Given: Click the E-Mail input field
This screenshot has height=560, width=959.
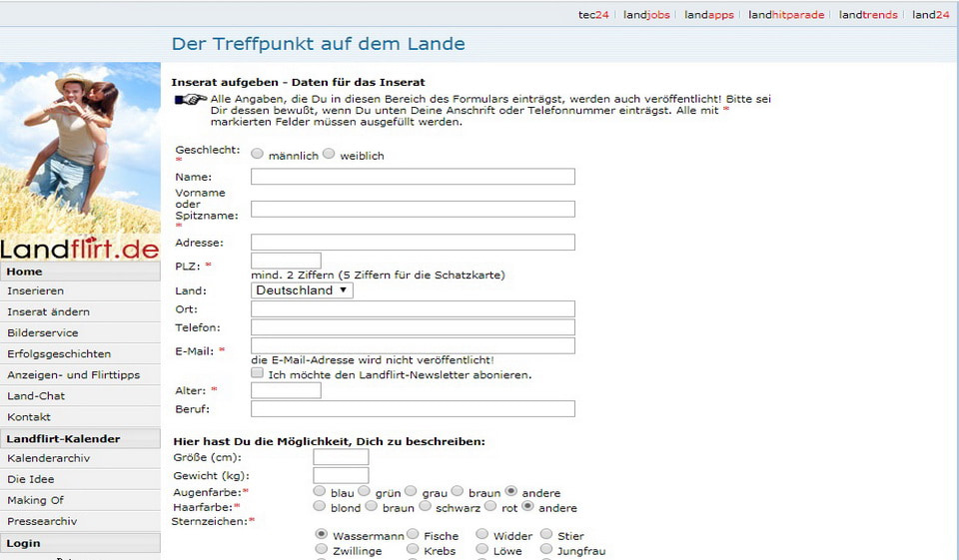Looking at the screenshot, I should 413,346.
